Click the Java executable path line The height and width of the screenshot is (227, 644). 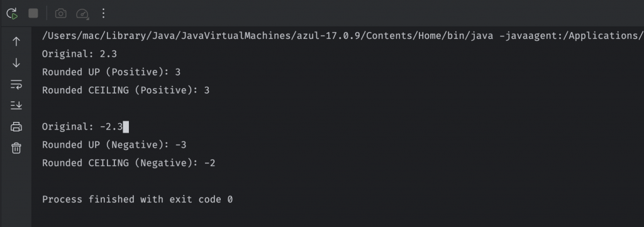point(343,36)
